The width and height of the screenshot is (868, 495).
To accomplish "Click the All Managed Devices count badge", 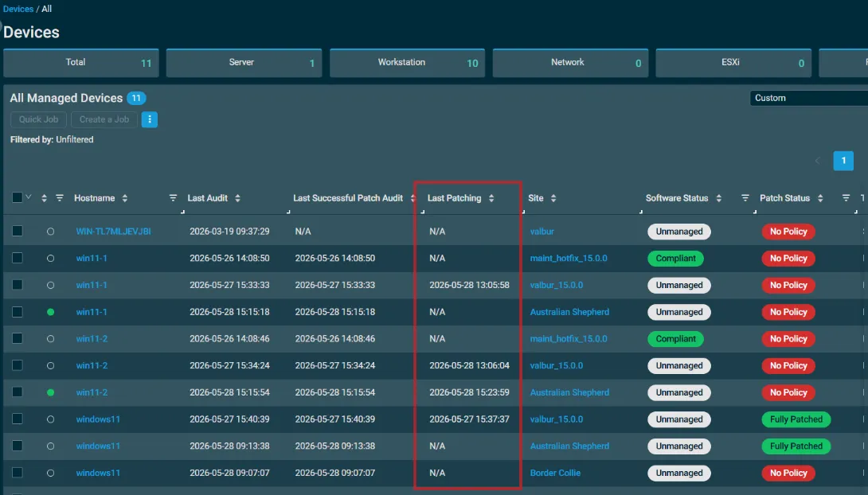I will pyautogui.click(x=136, y=98).
